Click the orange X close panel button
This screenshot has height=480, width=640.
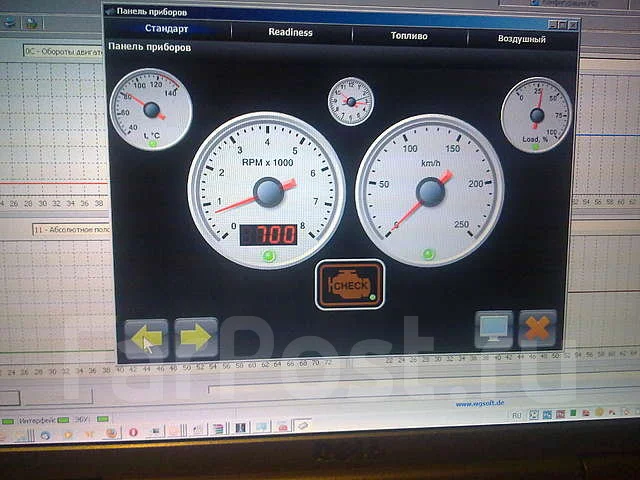pos(538,329)
